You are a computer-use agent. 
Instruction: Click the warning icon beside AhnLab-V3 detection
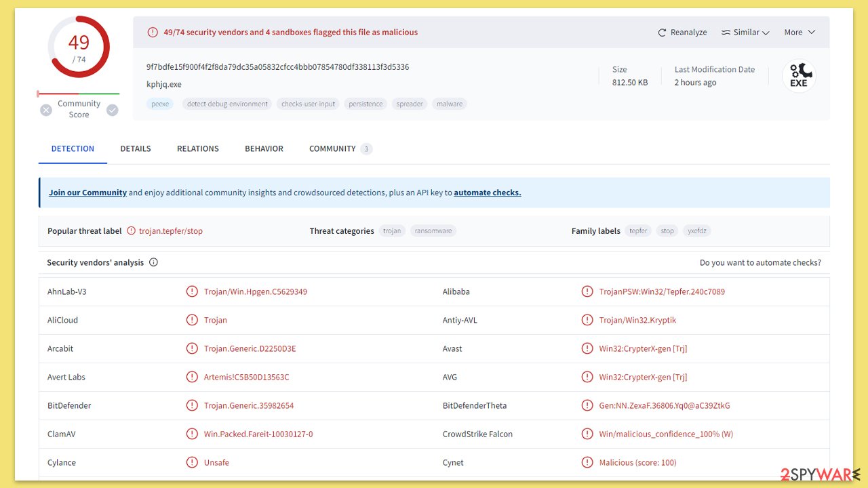tap(193, 291)
